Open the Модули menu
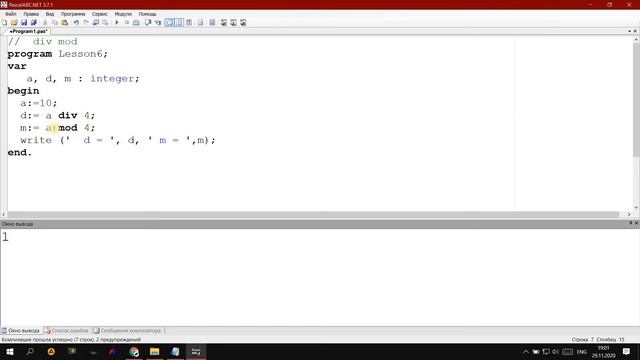Screen dimensions: 640x360 pos(123,14)
